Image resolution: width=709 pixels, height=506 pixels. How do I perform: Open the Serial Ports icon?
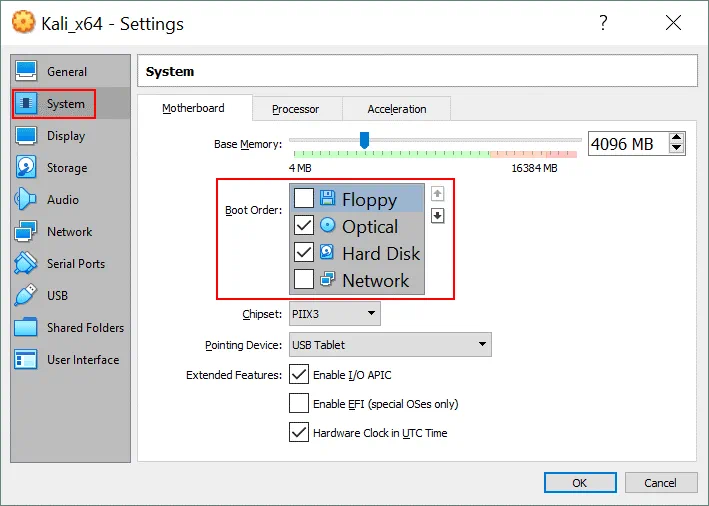click(x=27, y=264)
